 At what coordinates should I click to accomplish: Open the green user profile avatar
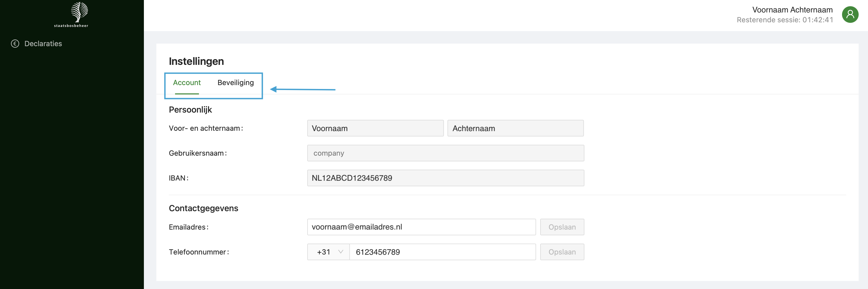tap(850, 15)
